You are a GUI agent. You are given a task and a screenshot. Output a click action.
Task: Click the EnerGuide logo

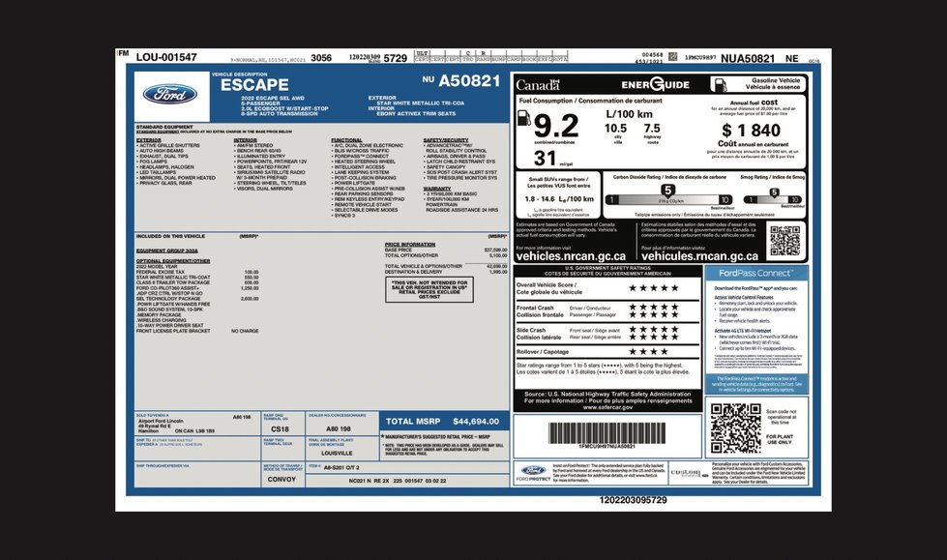[x=655, y=84]
